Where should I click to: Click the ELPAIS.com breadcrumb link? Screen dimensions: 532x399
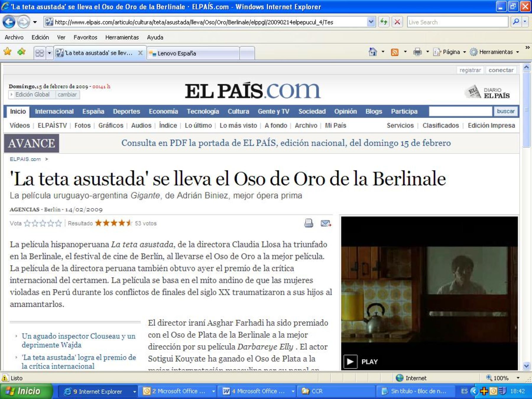(25, 159)
